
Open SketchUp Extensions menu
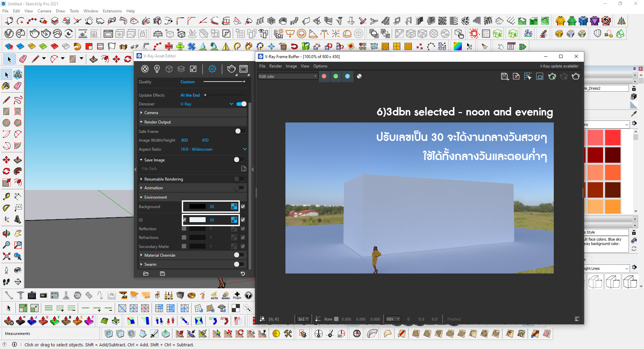pyautogui.click(x=112, y=11)
